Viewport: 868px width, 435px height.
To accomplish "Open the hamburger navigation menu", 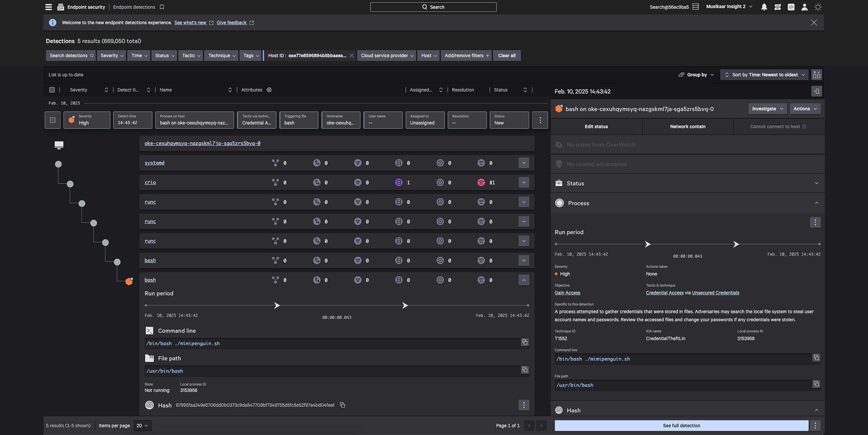I will point(48,7).
